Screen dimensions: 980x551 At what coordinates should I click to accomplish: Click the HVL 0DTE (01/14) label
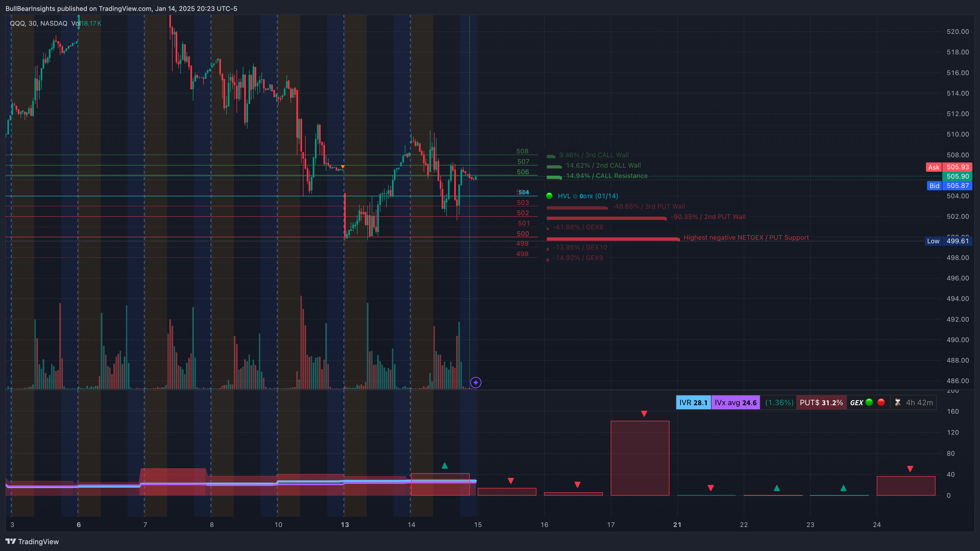click(x=588, y=196)
